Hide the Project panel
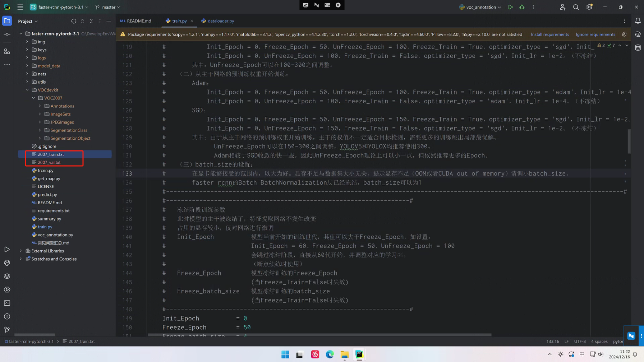Image resolution: width=644 pixels, height=362 pixels. coord(109,21)
